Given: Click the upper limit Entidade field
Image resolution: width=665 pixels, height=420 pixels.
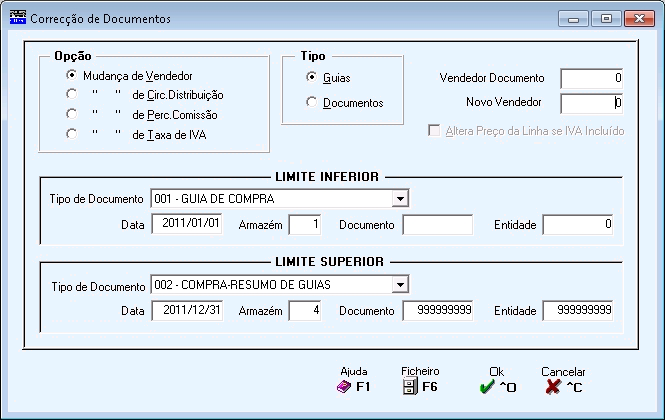Looking at the screenshot, I should coord(578,311).
